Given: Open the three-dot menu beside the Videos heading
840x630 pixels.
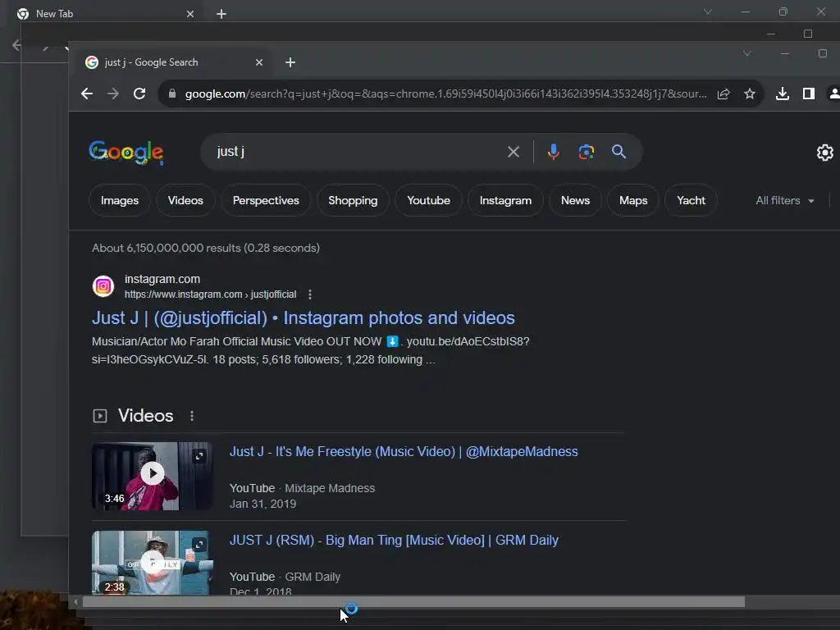Looking at the screenshot, I should [x=192, y=416].
